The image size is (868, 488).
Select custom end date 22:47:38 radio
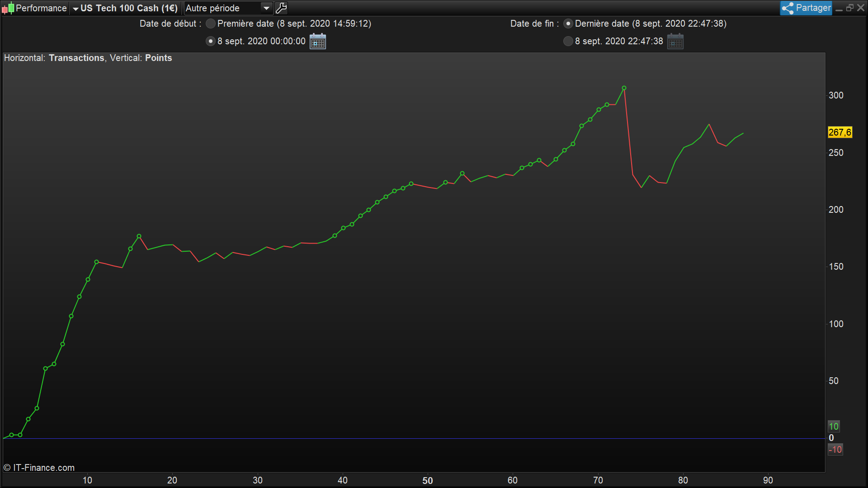point(568,41)
